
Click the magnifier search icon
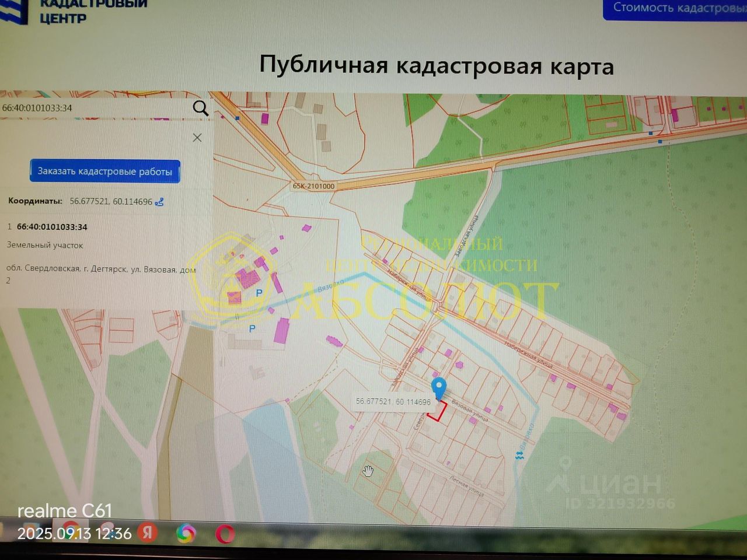pos(200,108)
